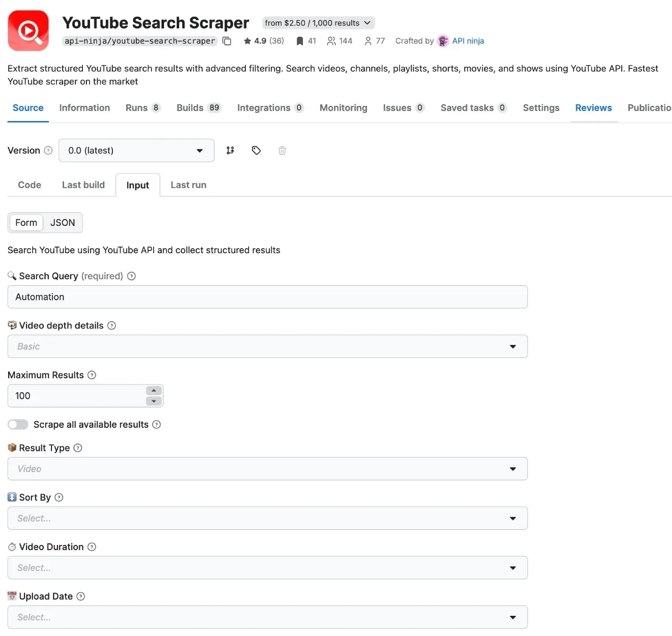
Task: Click the copy icon beside the actor name
Action: pyautogui.click(x=227, y=41)
